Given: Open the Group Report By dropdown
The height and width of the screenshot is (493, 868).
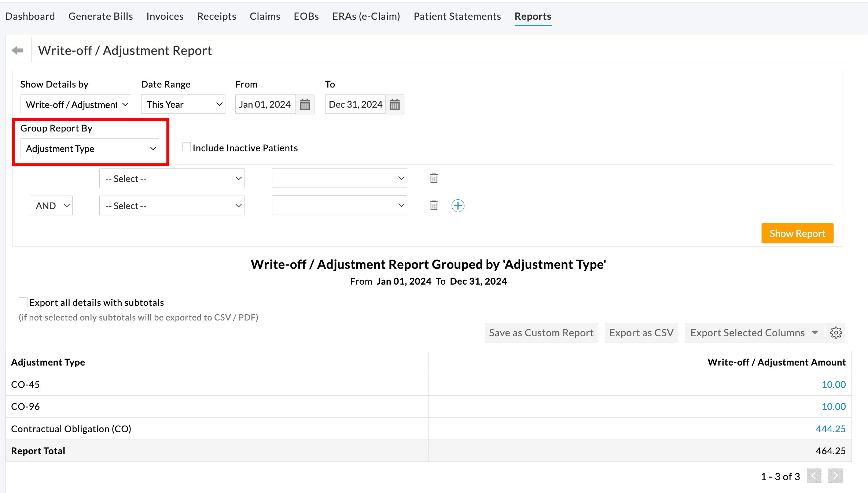Looking at the screenshot, I should tap(89, 148).
